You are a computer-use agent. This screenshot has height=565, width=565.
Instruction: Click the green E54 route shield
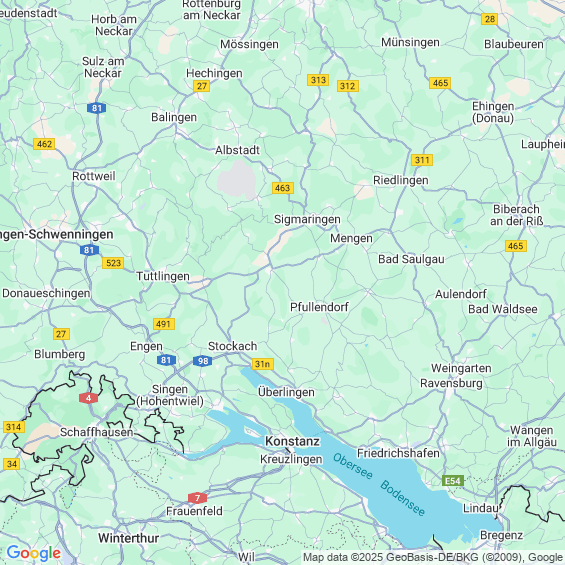click(453, 481)
